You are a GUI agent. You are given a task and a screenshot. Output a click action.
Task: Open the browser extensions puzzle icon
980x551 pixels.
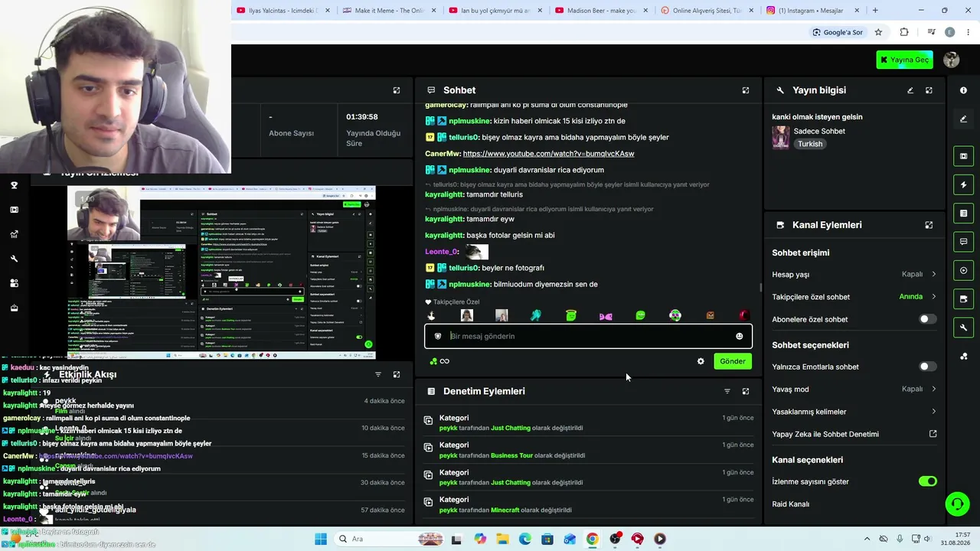(x=904, y=32)
